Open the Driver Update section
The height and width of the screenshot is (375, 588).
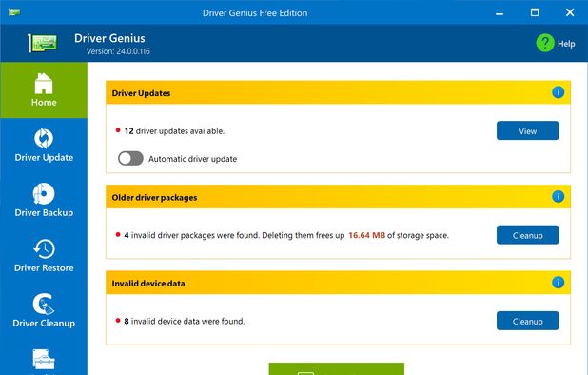click(44, 146)
